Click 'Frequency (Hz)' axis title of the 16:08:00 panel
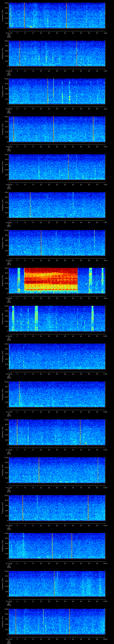The image size is (114, 644). 3,280
